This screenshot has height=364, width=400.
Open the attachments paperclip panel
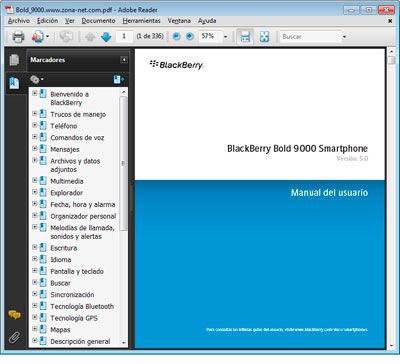(14, 337)
